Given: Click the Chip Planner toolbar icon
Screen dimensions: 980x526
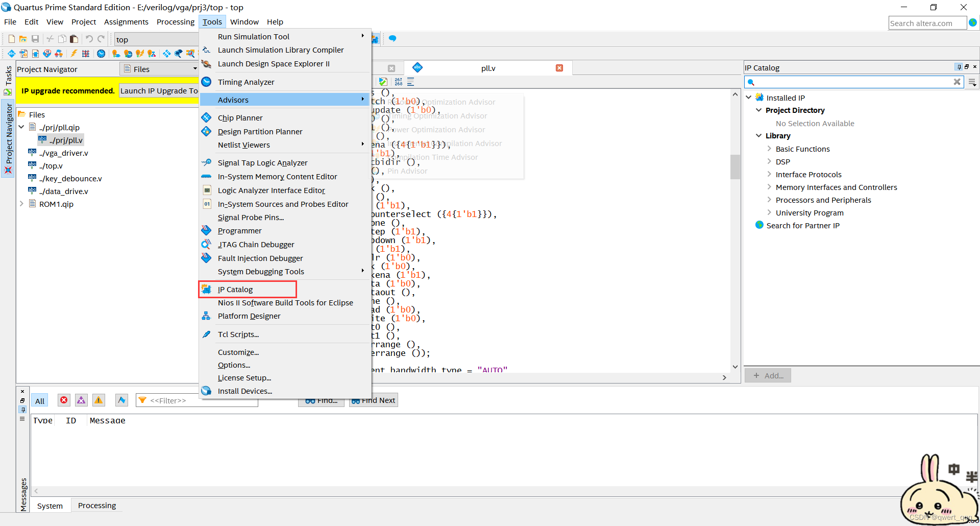Looking at the screenshot, I should (x=167, y=54).
